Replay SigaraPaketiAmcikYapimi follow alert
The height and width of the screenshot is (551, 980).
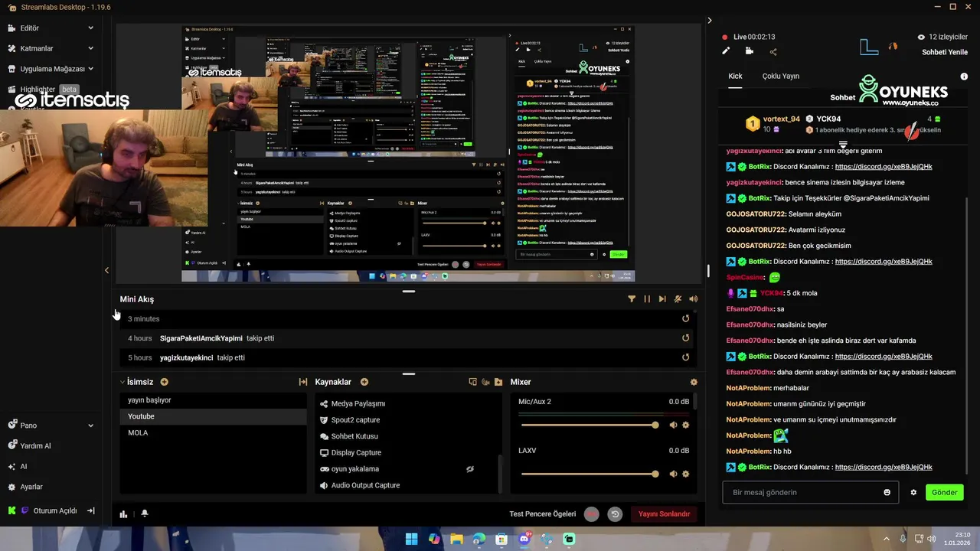pyautogui.click(x=685, y=337)
